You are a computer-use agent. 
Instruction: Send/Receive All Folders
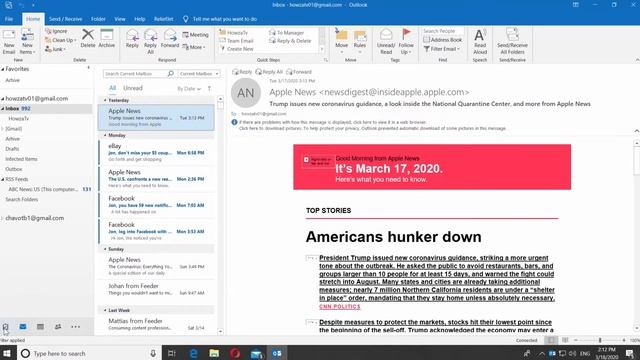[512, 42]
